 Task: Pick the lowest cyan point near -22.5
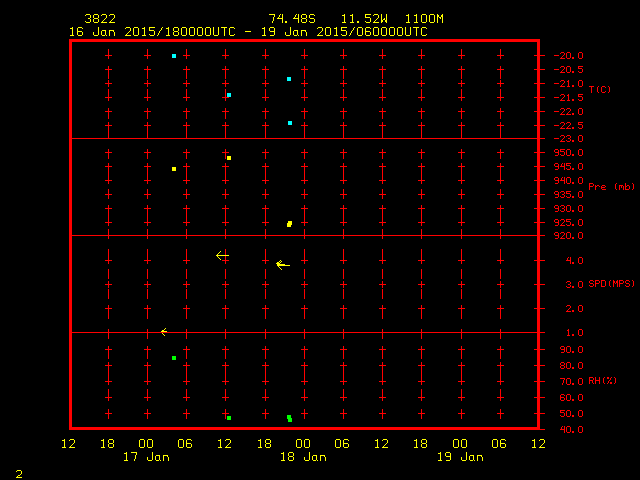[x=290, y=123]
